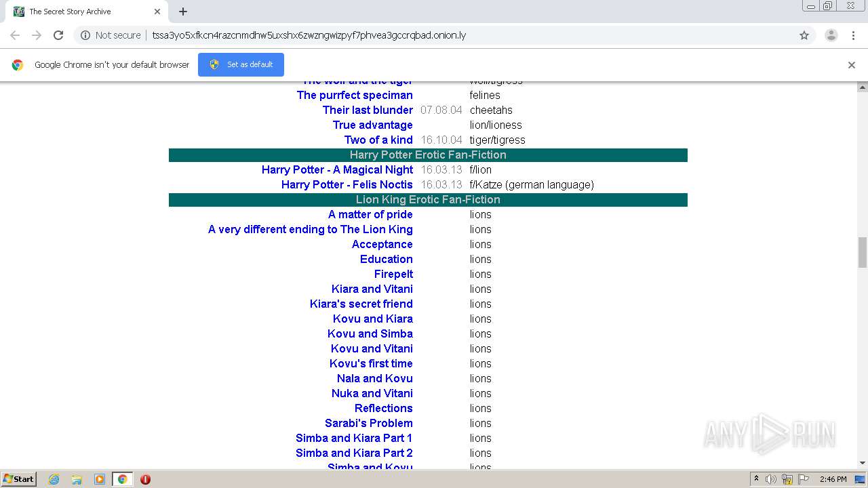Open the link Two of a kind
The width and height of the screenshot is (868, 488).
click(x=378, y=140)
